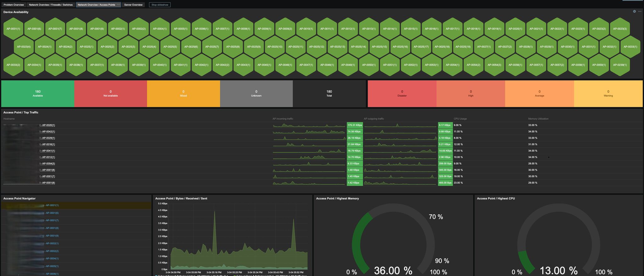Select AP-0002(2) in Access Point Navigator
The height and width of the screenshot is (276, 644).
[x=52, y=251]
